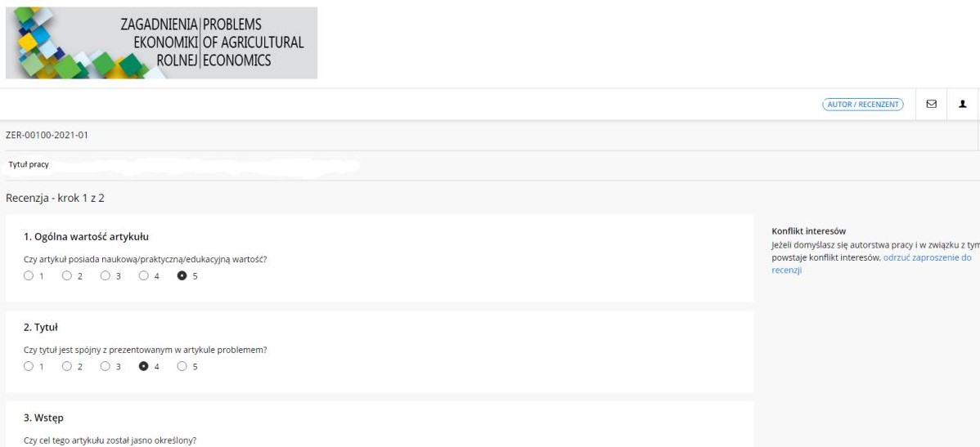Rate article value as 4
Screen dimensions: 980x447
click(x=144, y=275)
